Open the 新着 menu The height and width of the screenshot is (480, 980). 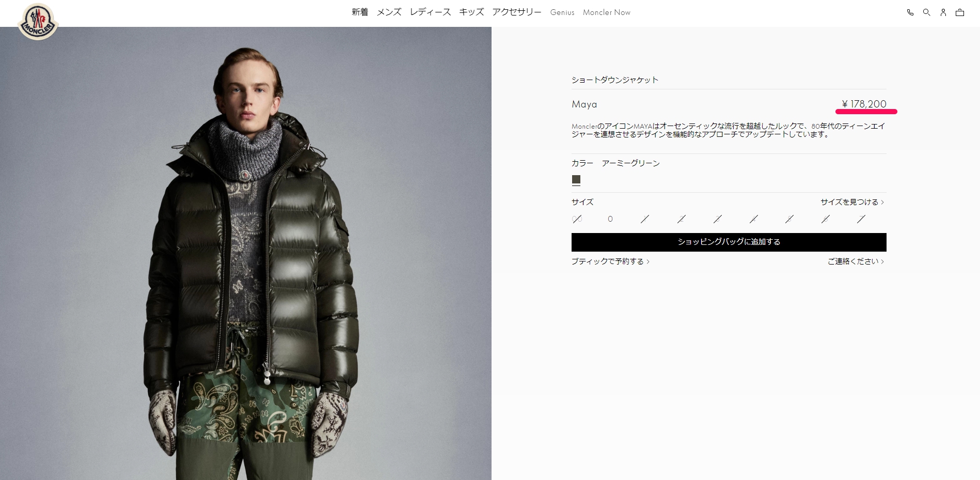(x=360, y=12)
